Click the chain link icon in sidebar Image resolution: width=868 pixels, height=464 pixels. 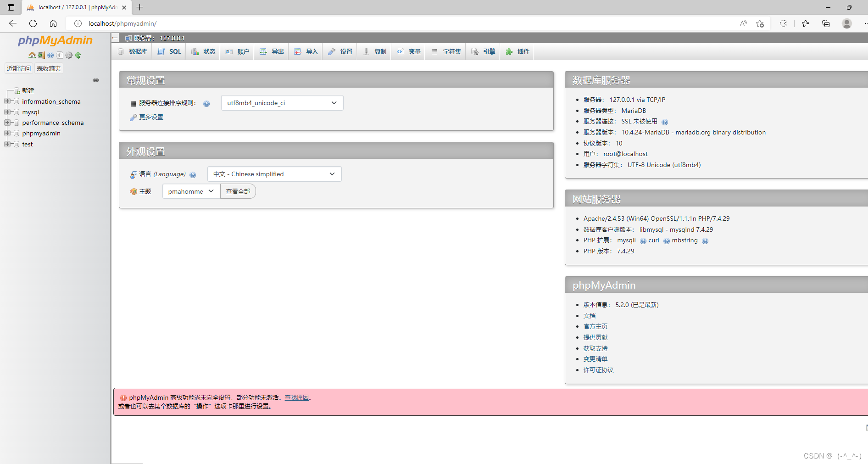tap(96, 80)
